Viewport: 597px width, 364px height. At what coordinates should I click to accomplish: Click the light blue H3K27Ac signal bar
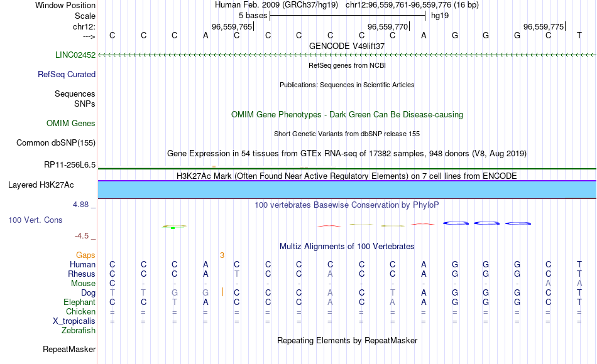(348, 190)
